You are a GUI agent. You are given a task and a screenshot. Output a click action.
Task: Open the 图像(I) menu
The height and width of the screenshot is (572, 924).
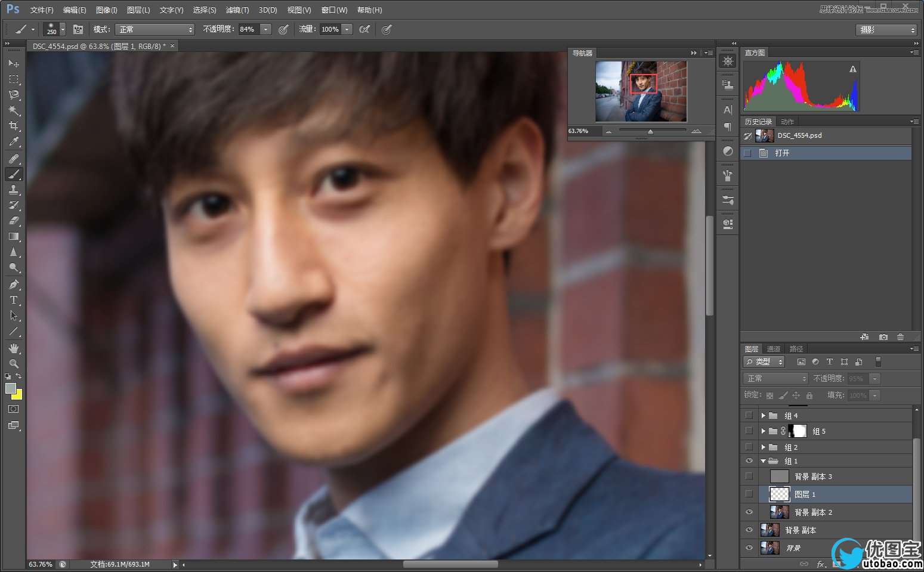pyautogui.click(x=107, y=10)
